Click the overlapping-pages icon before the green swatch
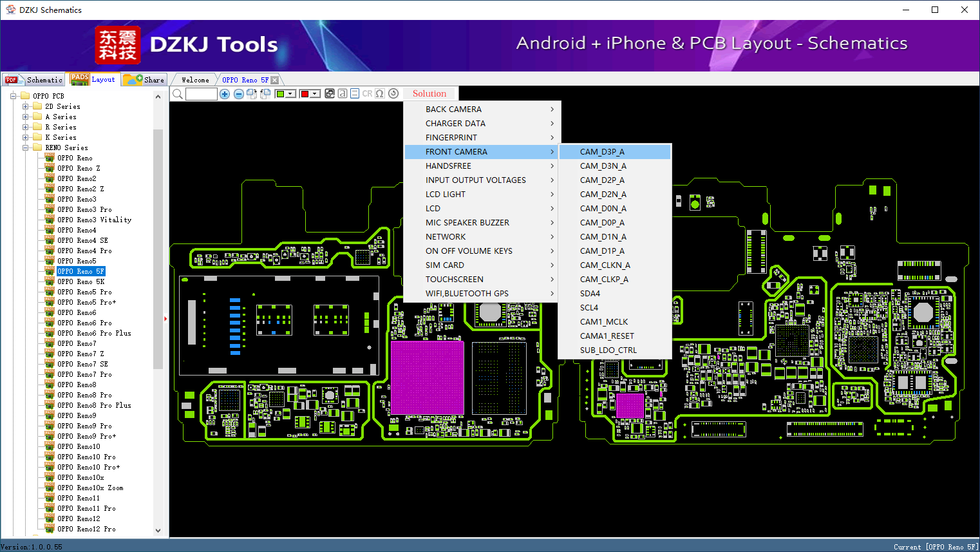The height and width of the screenshot is (552, 980). 265,94
